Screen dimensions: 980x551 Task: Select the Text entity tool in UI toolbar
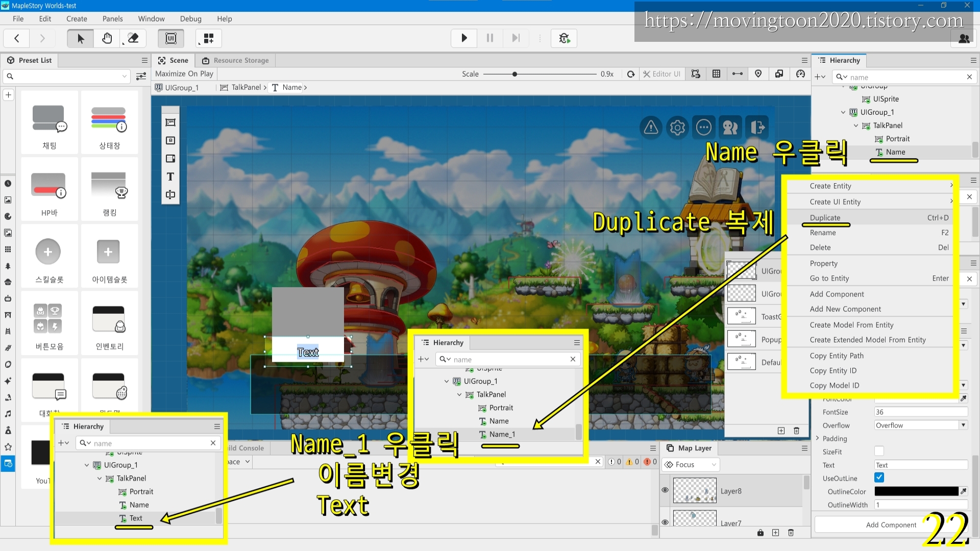click(x=170, y=177)
